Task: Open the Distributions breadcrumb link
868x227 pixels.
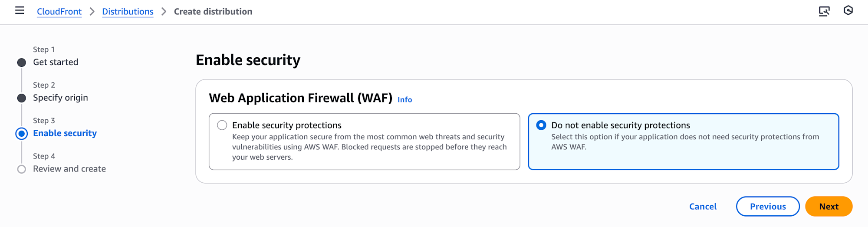Action: (x=128, y=12)
